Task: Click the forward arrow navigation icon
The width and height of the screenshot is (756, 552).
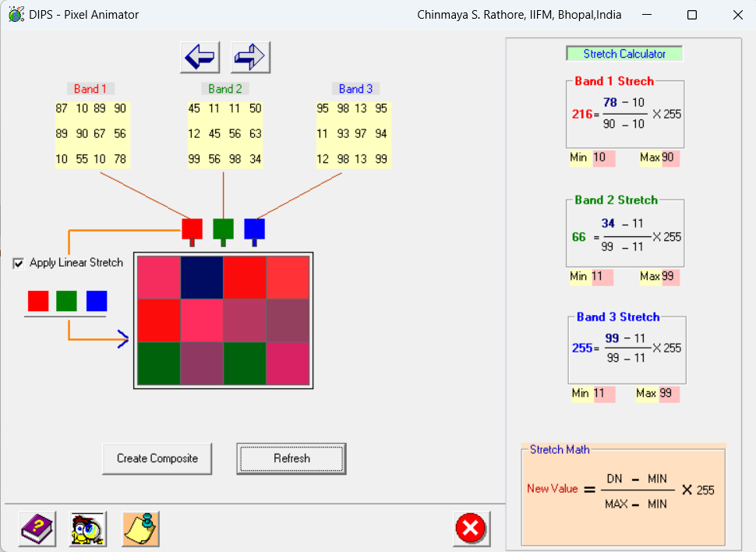Action: tap(250, 57)
